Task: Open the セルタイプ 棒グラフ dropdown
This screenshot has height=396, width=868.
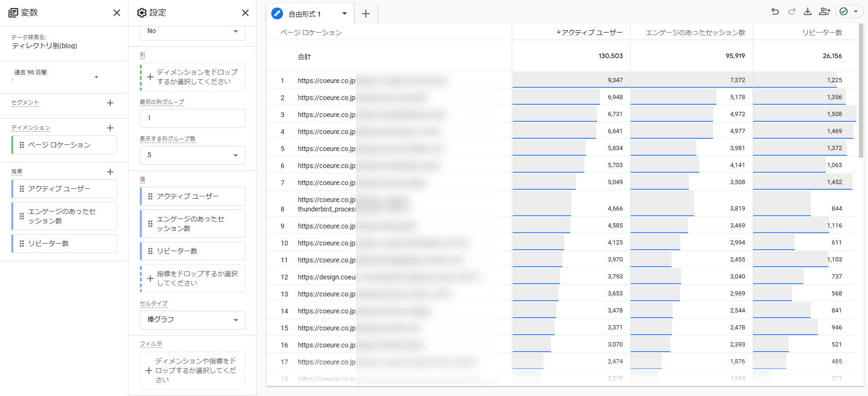Action: pyautogui.click(x=192, y=320)
